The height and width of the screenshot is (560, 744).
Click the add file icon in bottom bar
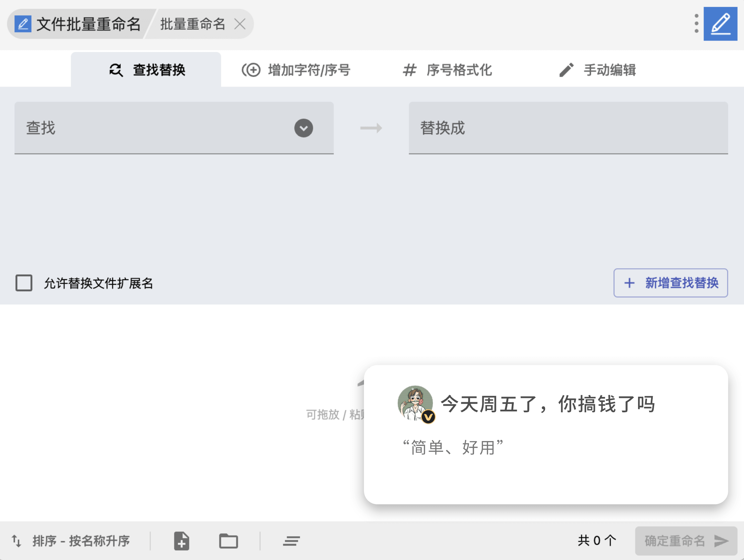pos(181,541)
